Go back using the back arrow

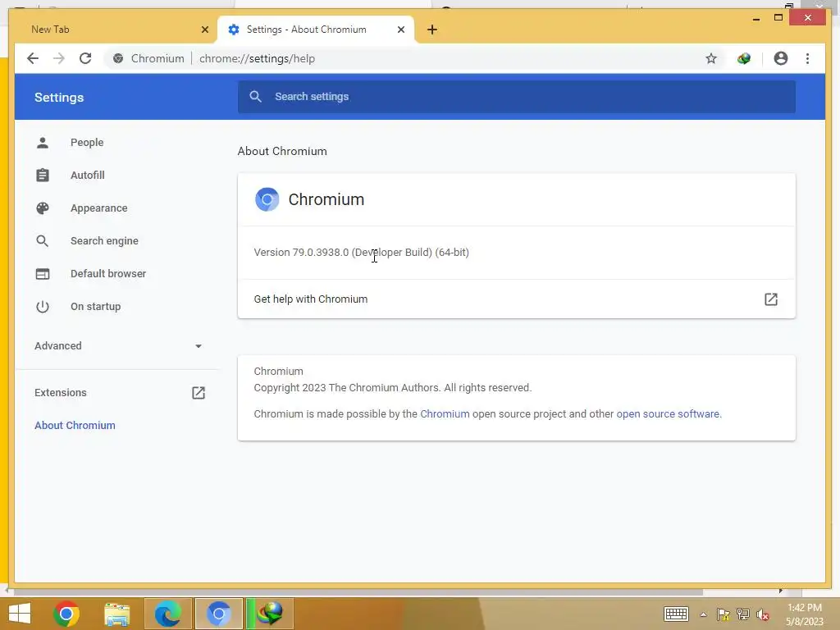33,58
